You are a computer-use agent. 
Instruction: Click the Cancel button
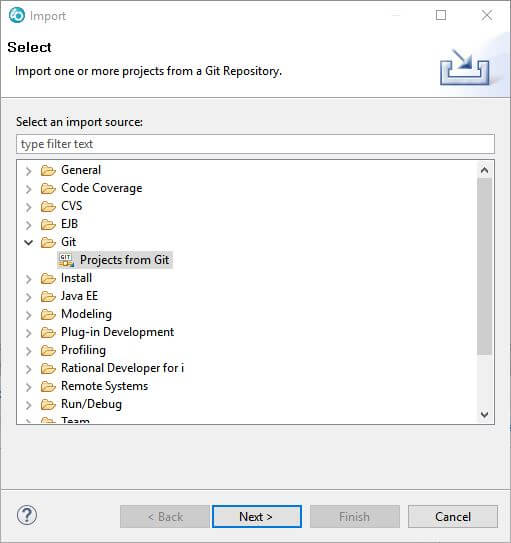(452, 517)
